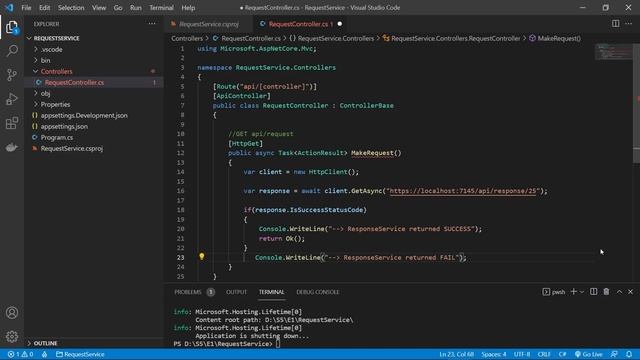Split the terminal pane
The width and height of the screenshot is (640, 360).
(593, 291)
